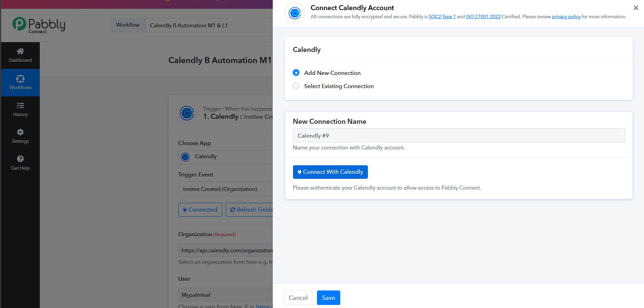Click the Connected button in the workflow
The height and width of the screenshot is (308, 644).
[x=200, y=209]
